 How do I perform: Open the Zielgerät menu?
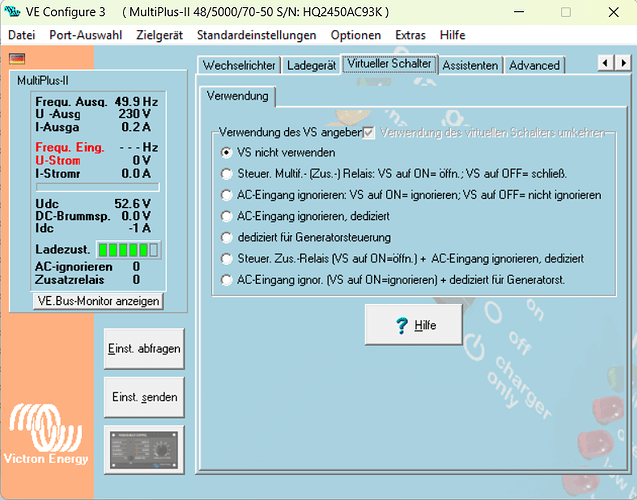[160, 35]
